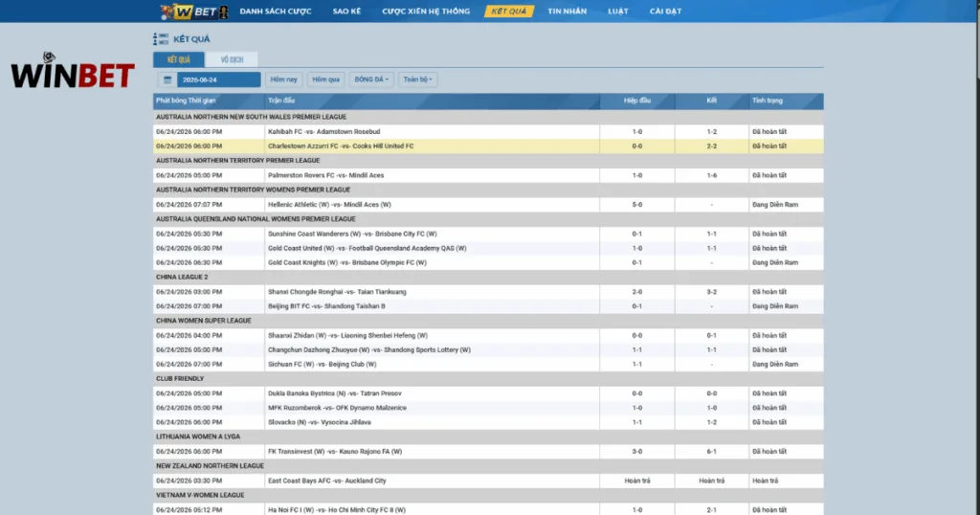Screen dimensions: 980x515
Task: Select Beijing BIT FC vs Shandong Taishan B match
Action: [x=488, y=306]
